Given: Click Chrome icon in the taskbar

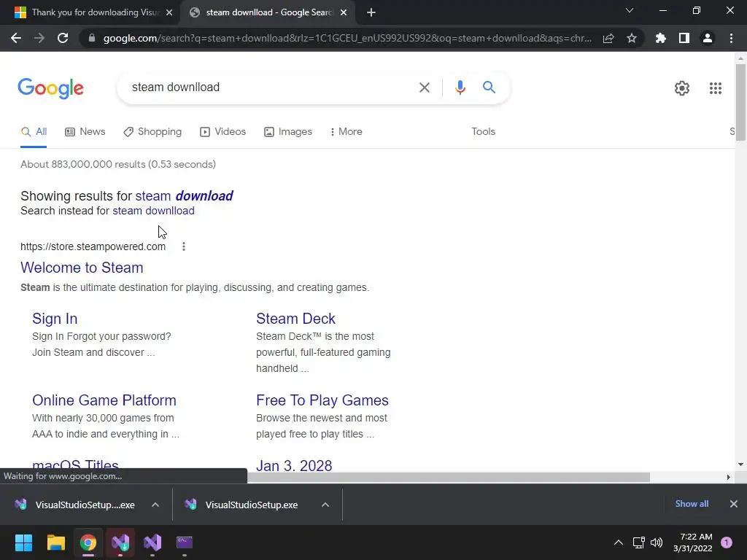Looking at the screenshot, I should click(x=88, y=542).
